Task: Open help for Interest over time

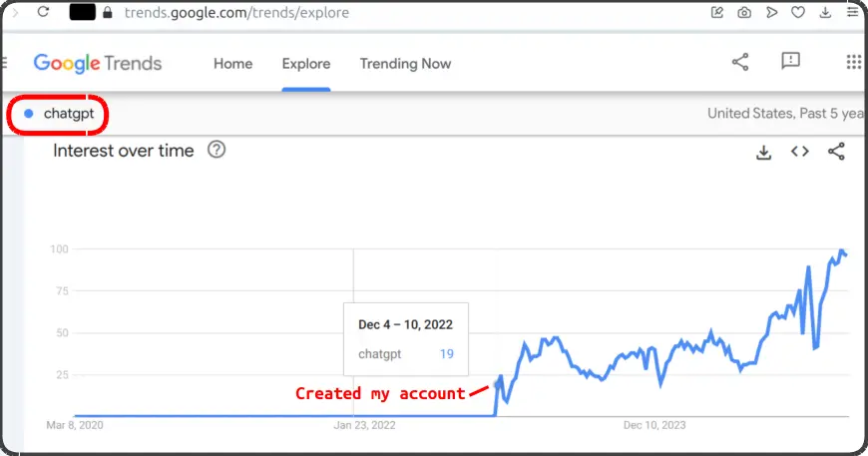Action: tap(216, 151)
